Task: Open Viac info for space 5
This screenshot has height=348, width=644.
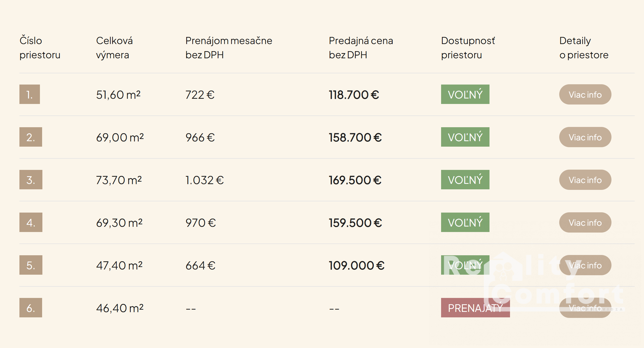Action: (585, 265)
